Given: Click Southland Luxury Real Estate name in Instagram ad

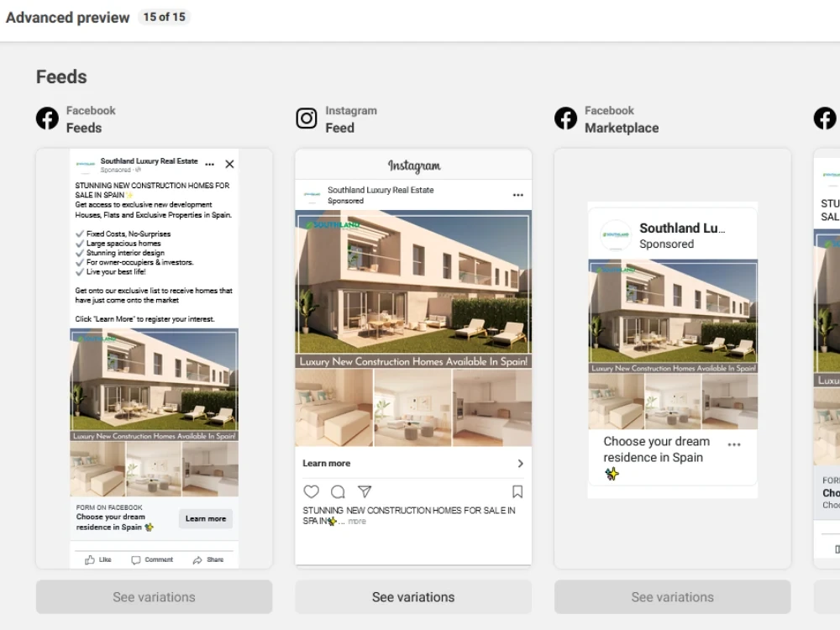Looking at the screenshot, I should click(381, 190).
